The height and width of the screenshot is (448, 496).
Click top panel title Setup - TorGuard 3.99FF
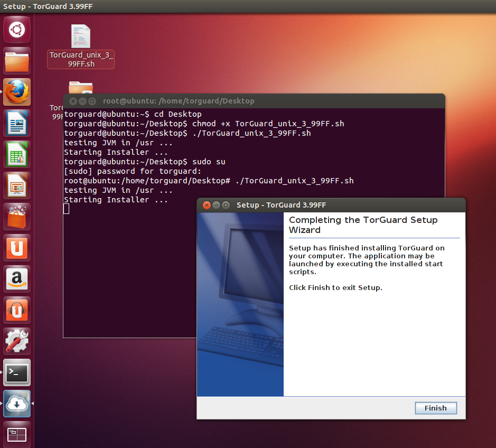click(x=48, y=6)
